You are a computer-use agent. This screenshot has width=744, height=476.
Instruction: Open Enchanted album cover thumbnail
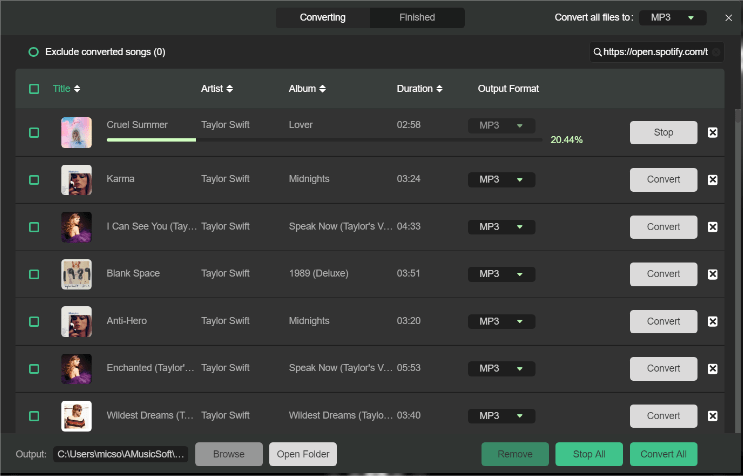pyautogui.click(x=76, y=369)
